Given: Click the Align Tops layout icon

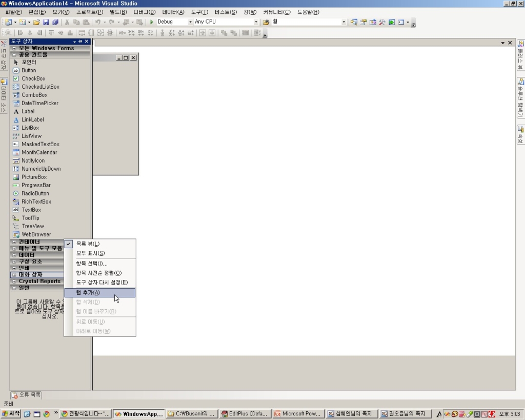Looking at the screenshot, I should pyautogui.click(x=51, y=33).
